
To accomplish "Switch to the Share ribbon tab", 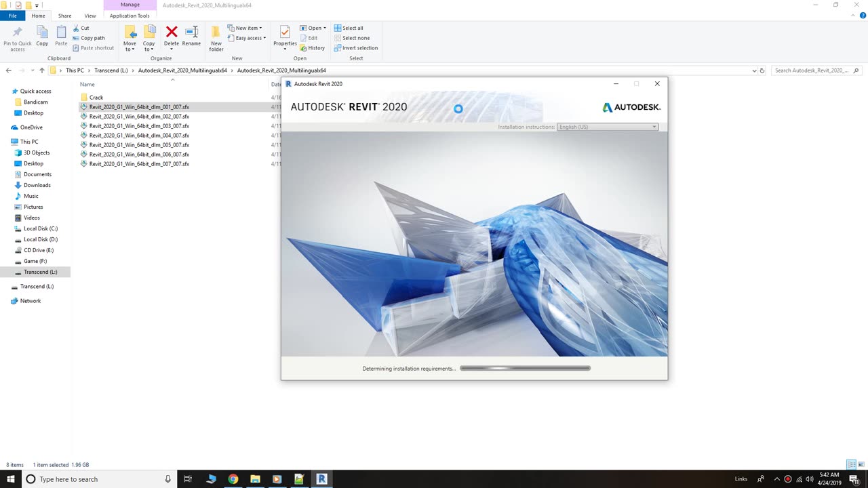I will [64, 16].
